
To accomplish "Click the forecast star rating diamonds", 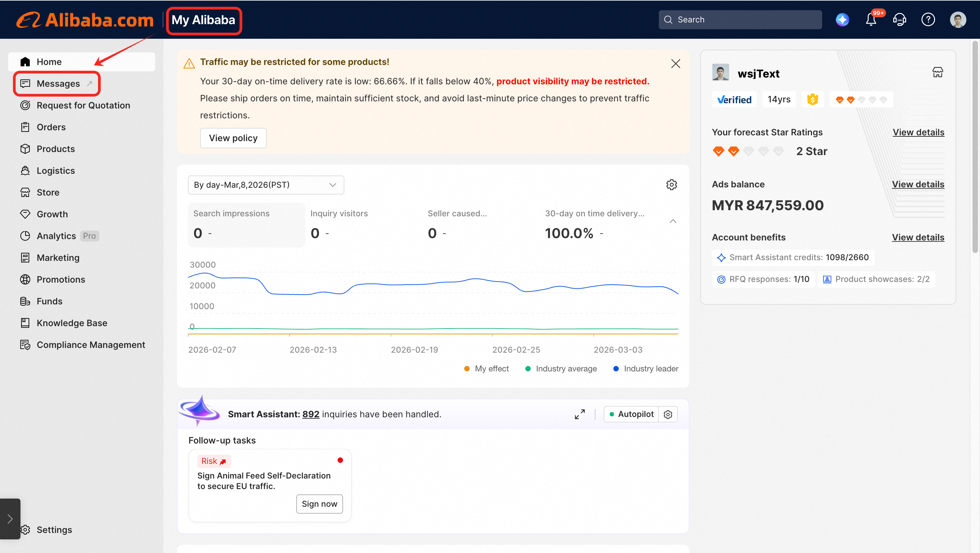I will point(748,151).
